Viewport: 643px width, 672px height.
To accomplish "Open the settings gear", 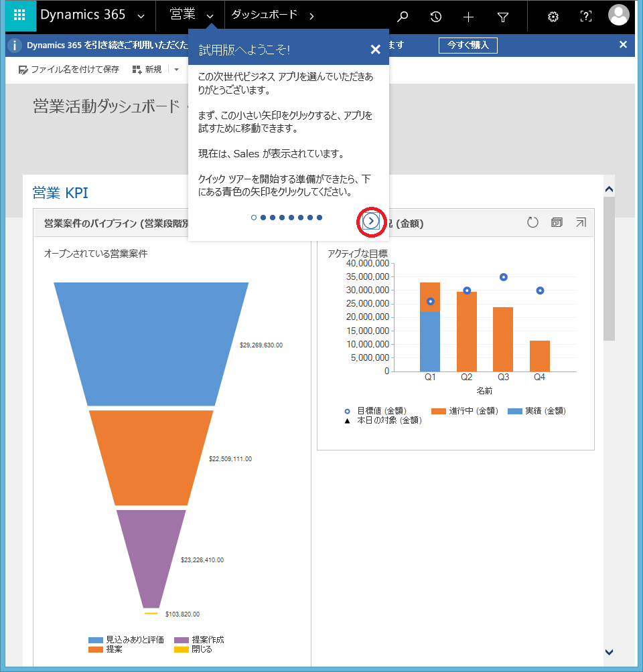I will 553,17.
